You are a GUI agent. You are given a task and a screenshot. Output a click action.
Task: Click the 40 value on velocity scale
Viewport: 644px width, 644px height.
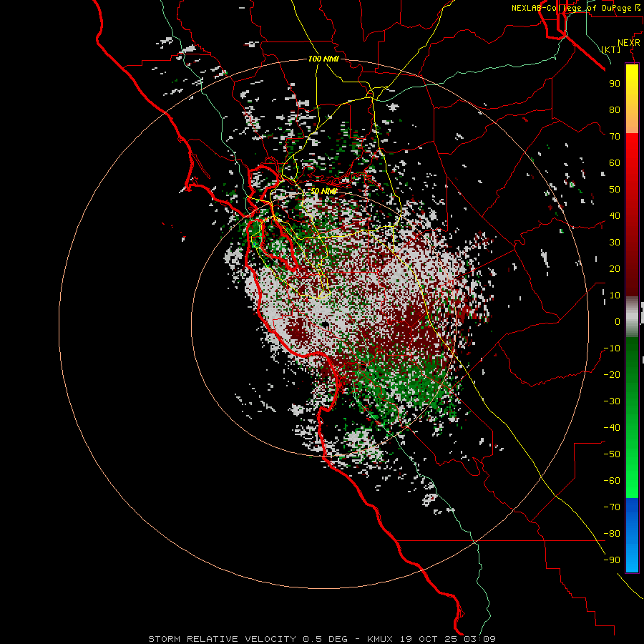pos(615,215)
